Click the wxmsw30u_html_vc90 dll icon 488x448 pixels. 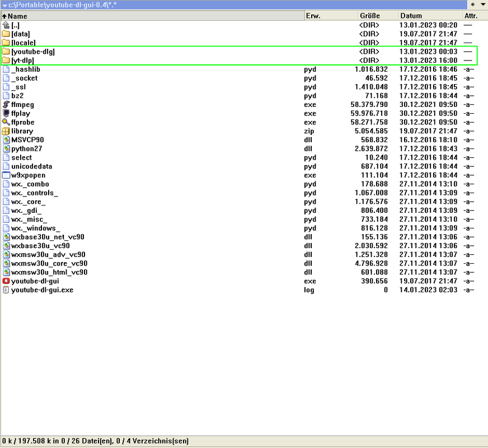(x=6, y=272)
